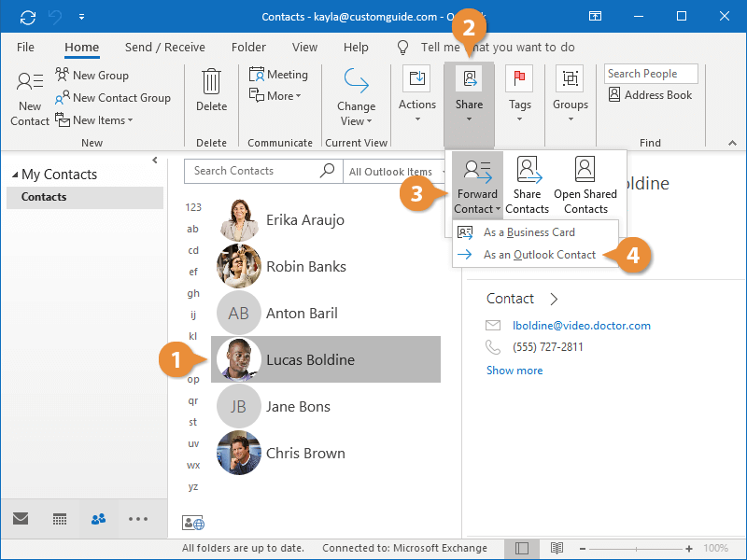Select contact Anton Baril
The height and width of the screenshot is (560, 747).
click(x=326, y=314)
